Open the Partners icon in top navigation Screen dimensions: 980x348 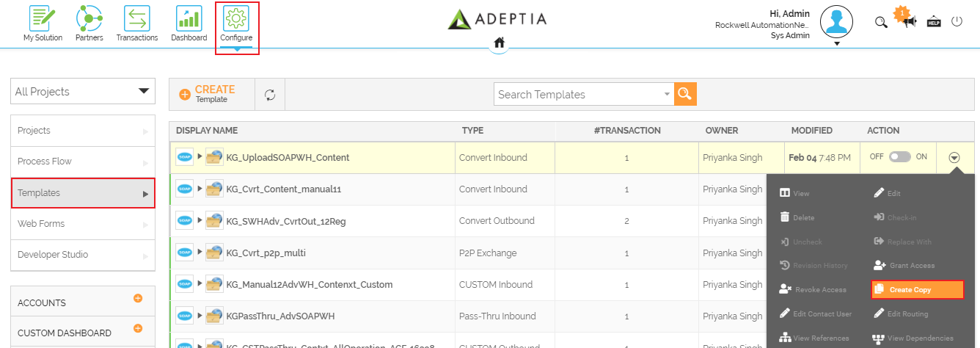point(89,18)
